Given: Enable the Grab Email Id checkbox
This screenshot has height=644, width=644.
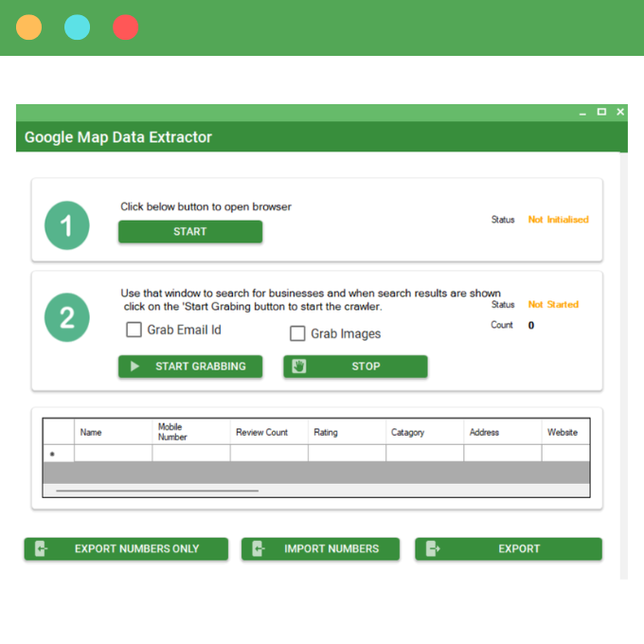Looking at the screenshot, I should [134, 331].
